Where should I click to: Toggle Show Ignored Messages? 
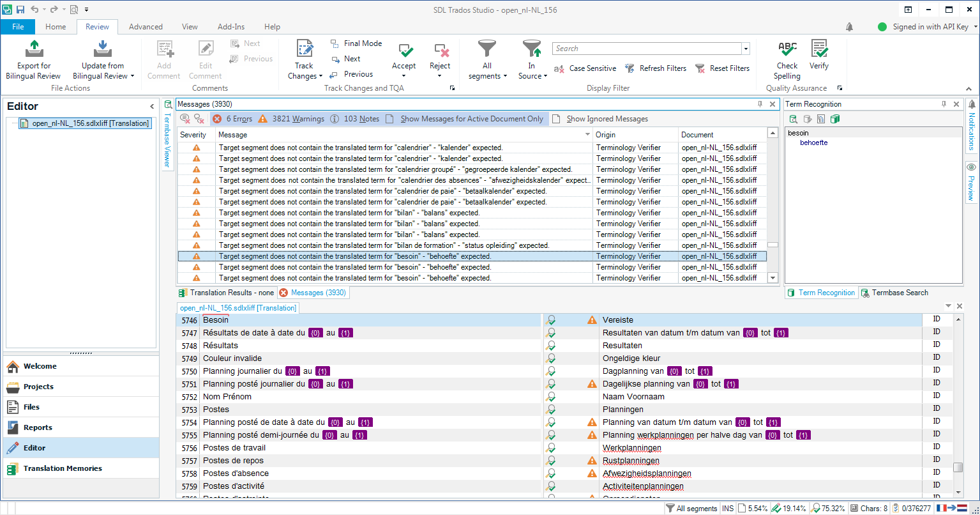[x=600, y=119]
